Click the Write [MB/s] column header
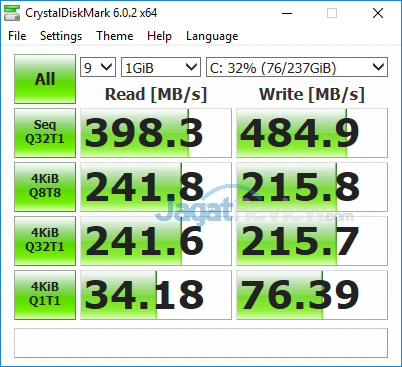 [312, 94]
